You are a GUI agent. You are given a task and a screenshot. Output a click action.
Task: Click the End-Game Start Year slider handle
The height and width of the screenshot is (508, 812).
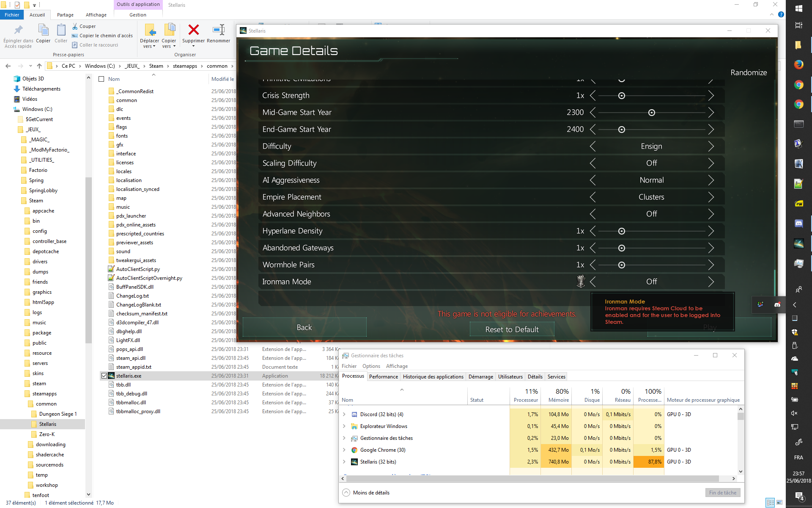click(621, 130)
